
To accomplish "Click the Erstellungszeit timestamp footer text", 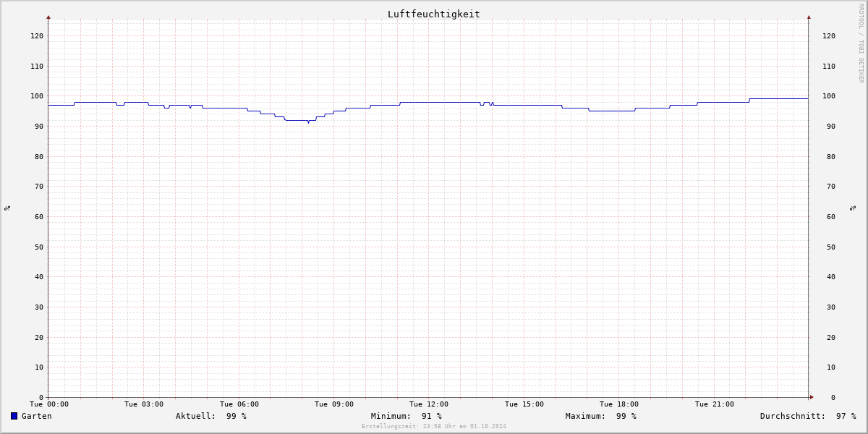I will (x=434, y=426).
